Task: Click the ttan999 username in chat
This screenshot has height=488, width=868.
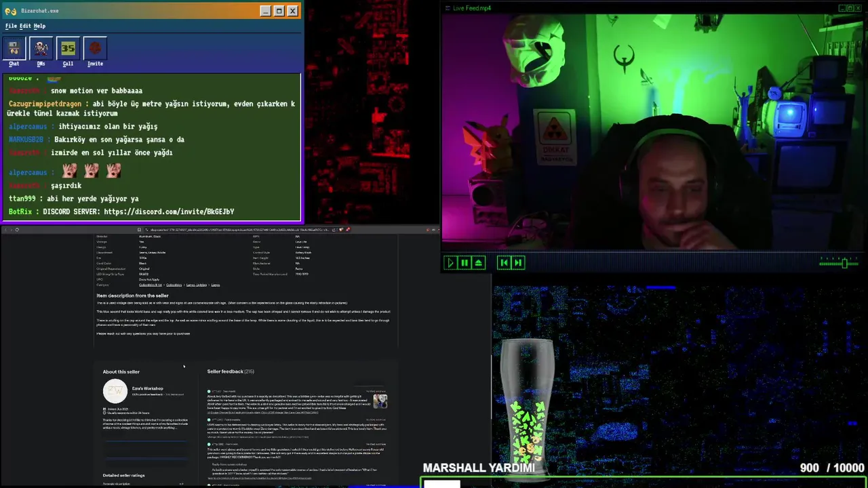Action: [22, 199]
